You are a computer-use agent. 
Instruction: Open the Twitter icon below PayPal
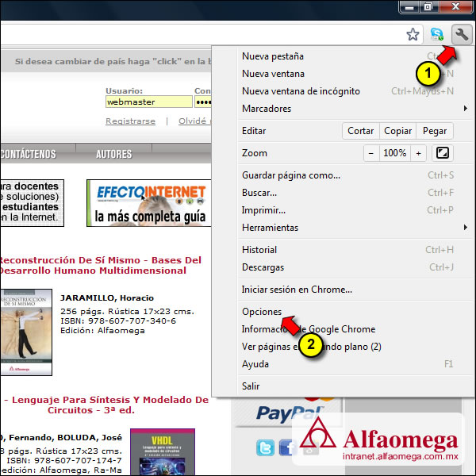coord(265,447)
